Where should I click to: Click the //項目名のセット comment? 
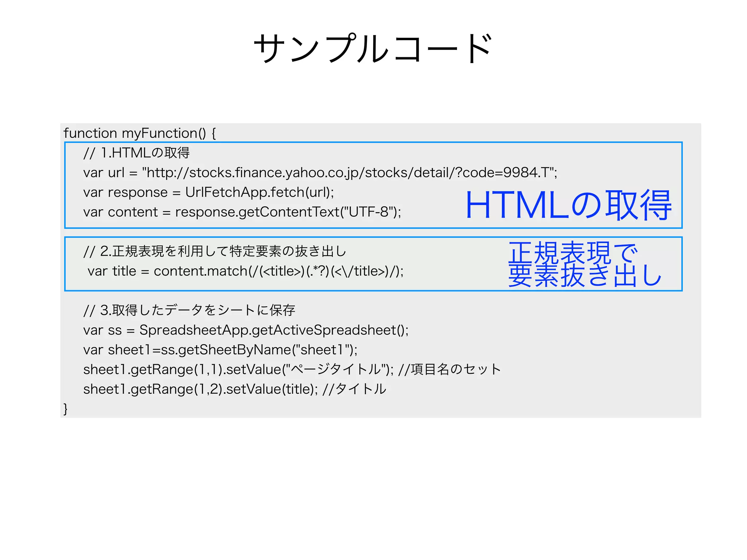coord(450,369)
